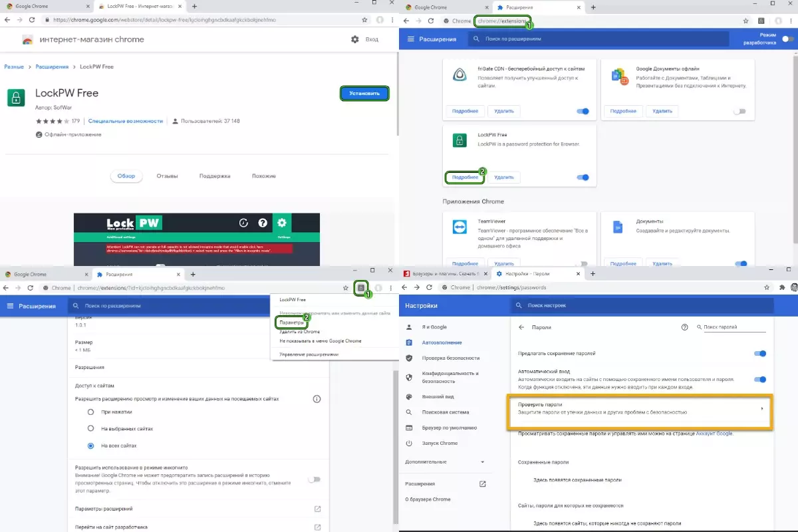Open the external link icon for Параметры расширений

tap(317, 509)
